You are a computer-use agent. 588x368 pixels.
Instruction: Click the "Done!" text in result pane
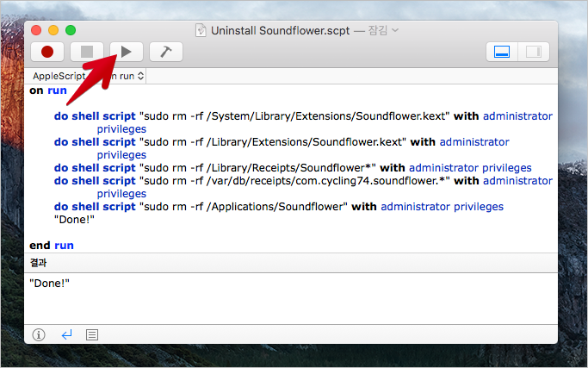click(x=49, y=284)
